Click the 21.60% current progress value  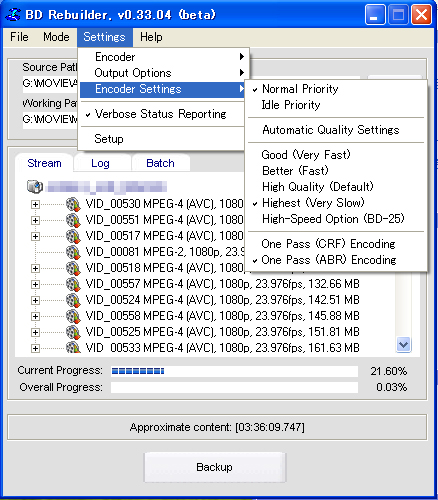click(389, 371)
